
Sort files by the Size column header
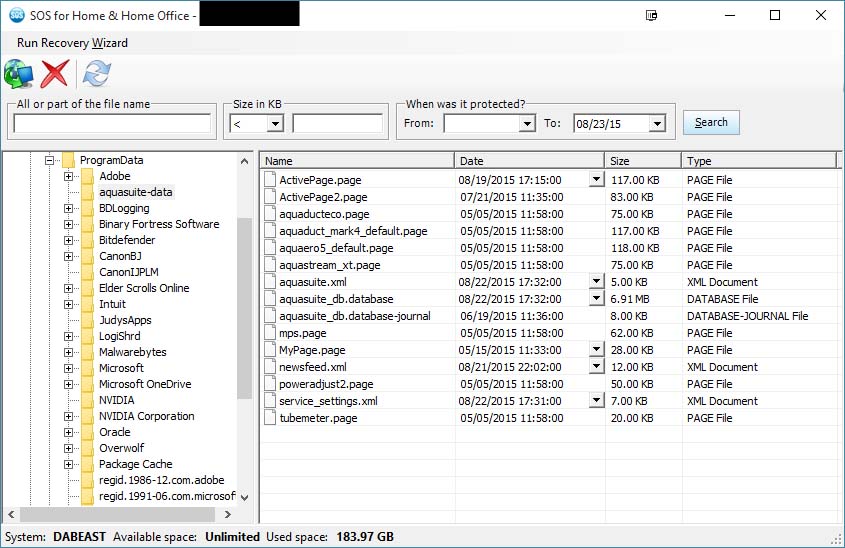(642, 161)
